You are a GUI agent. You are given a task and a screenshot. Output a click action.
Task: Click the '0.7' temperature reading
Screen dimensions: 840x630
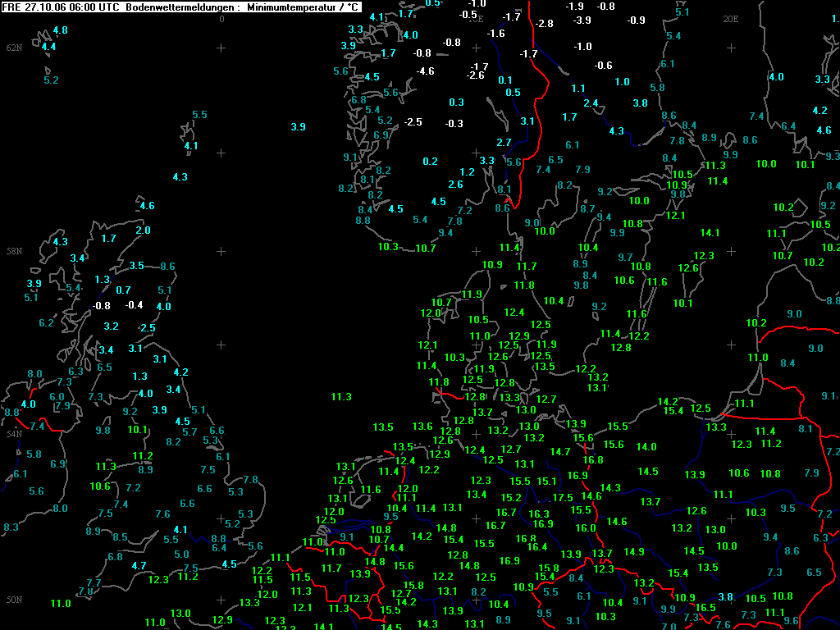click(123, 290)
